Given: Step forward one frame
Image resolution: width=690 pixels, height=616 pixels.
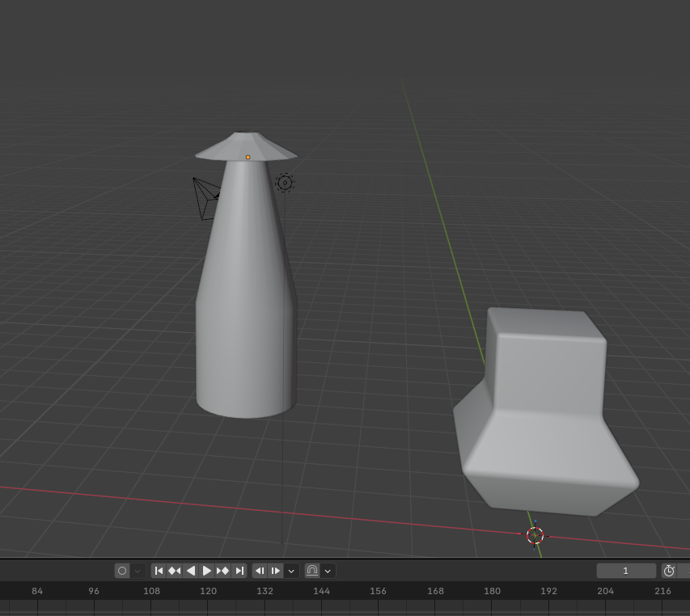Looking at the screenshot, I should [x=276, y=571].
